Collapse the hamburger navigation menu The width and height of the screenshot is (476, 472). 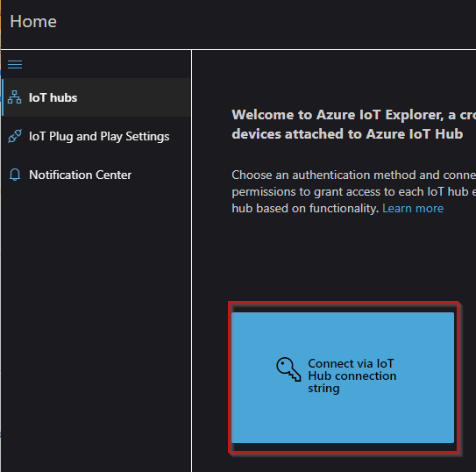click(x=15, y=64)
